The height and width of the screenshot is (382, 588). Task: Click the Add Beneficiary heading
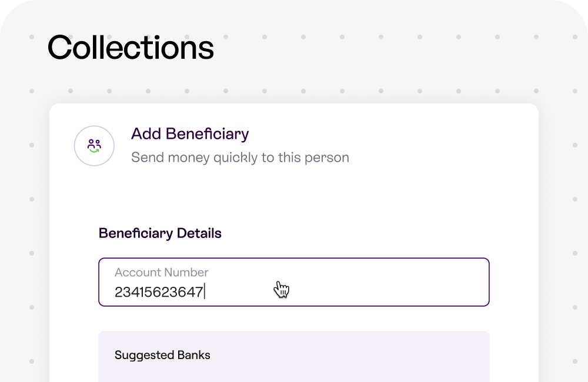[190, 134]
